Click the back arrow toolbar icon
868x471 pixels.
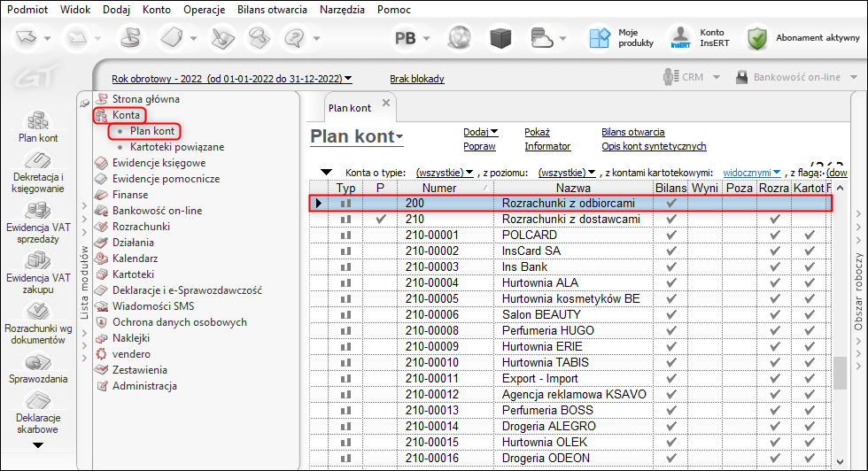[x=26, y=38]
